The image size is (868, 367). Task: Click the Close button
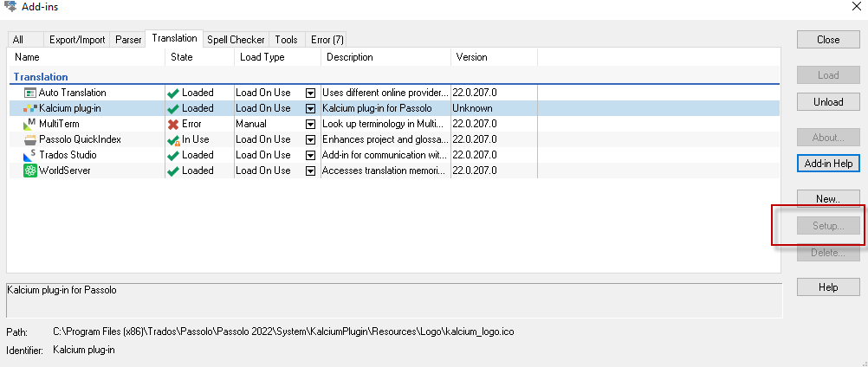coord(828,40)
